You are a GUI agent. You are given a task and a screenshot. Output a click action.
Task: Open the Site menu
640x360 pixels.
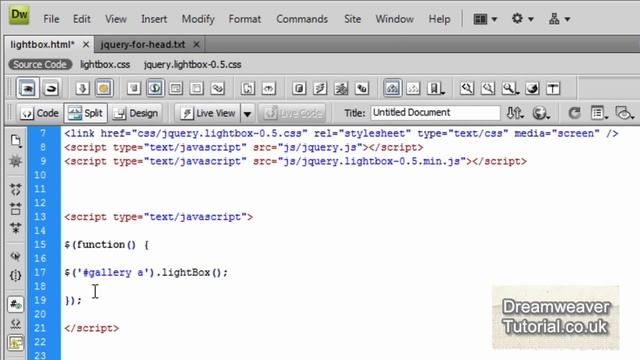pos(352,19)
